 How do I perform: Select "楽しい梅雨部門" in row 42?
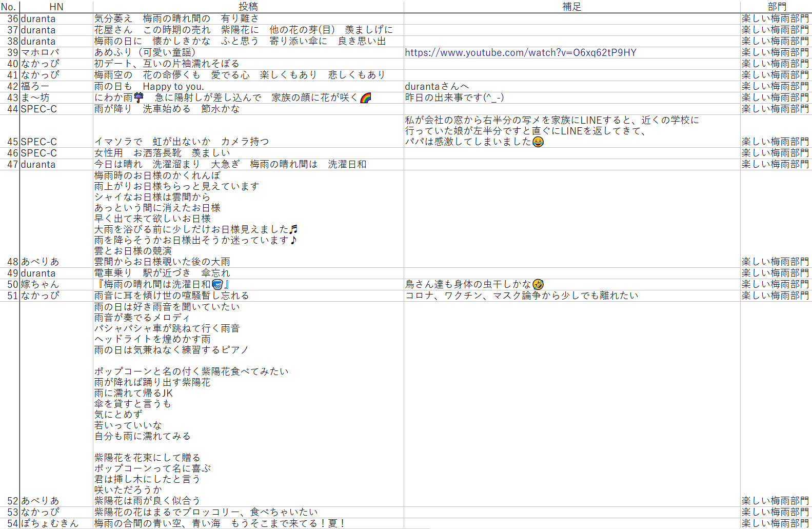tap(775, 86)
